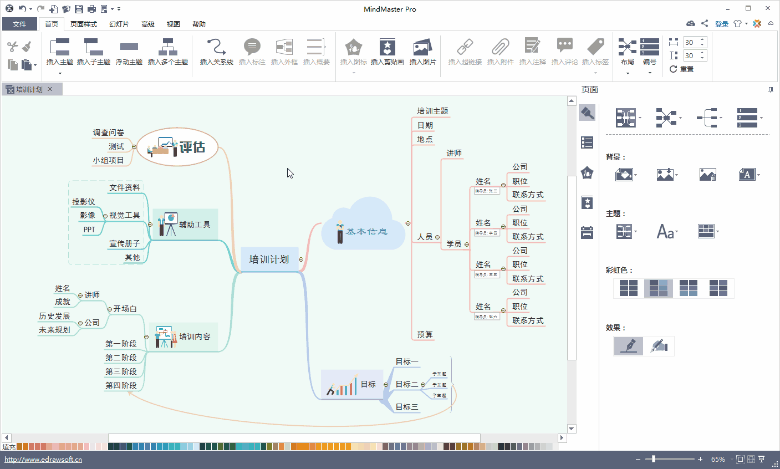Image resolution: width=780 pixels, height=469 pixels.
Task: Click the Insert Note icon
Action: click(532, 46)
